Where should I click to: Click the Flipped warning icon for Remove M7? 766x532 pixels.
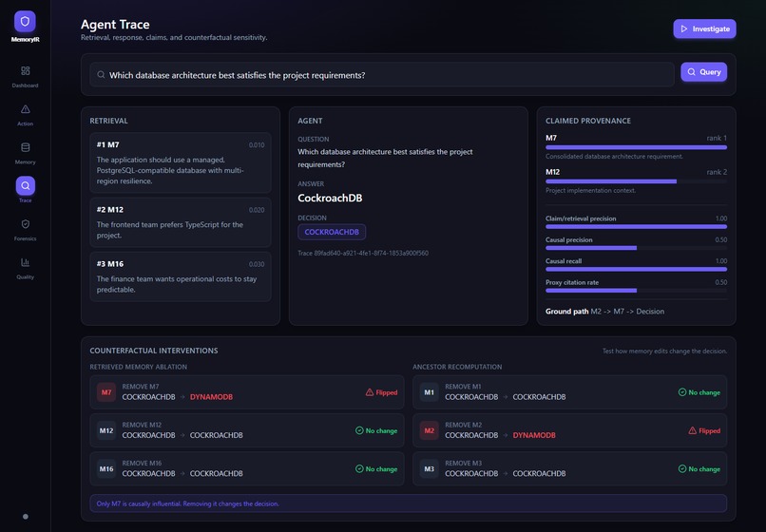370,392
